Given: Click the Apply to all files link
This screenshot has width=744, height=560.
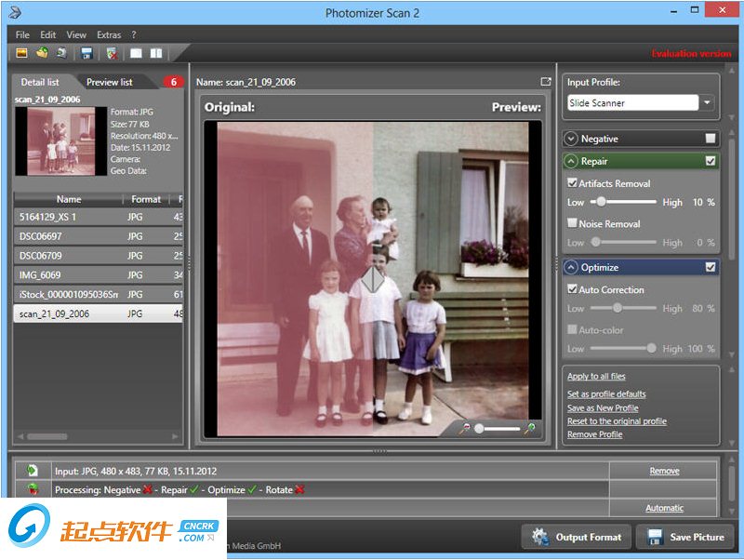Looking at the screenshot, I should coord(596,377).
